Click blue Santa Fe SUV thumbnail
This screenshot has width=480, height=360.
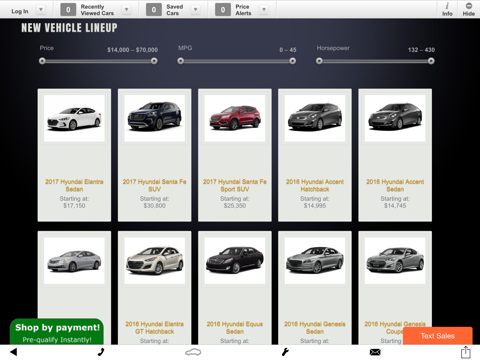[154, 119]
